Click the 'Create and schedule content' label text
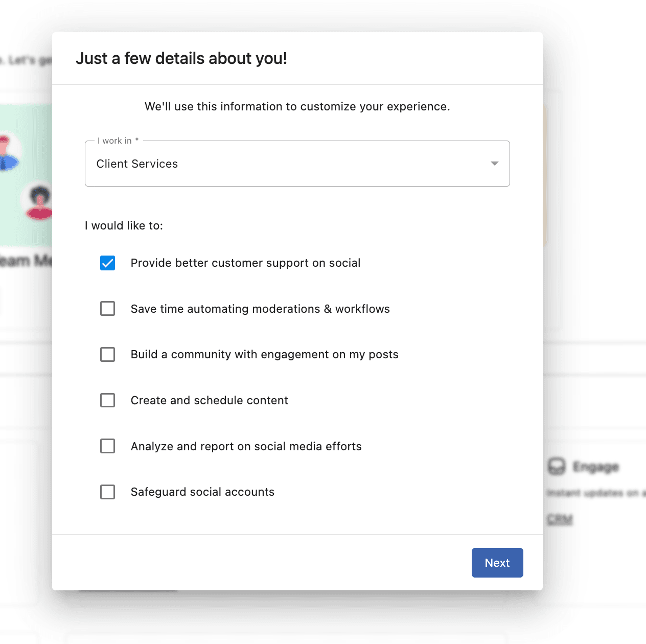Image resolution: width=646 pixels, height=644 pixels. coord(209,401)
